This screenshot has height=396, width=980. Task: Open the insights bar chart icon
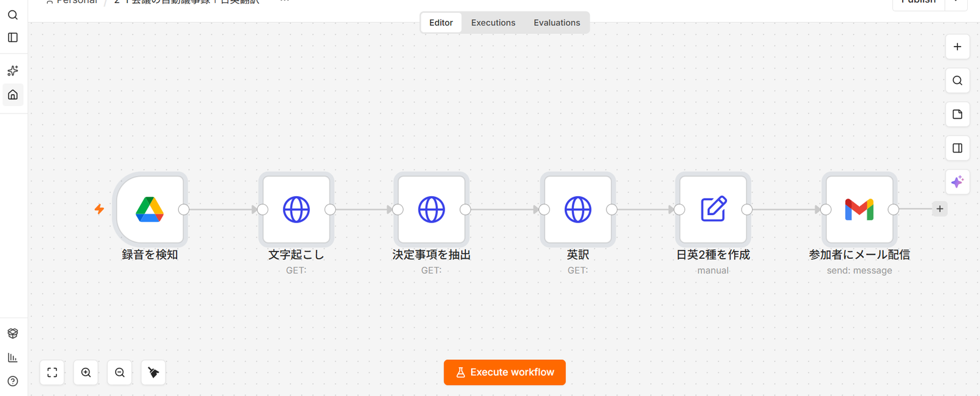[13, 357]
